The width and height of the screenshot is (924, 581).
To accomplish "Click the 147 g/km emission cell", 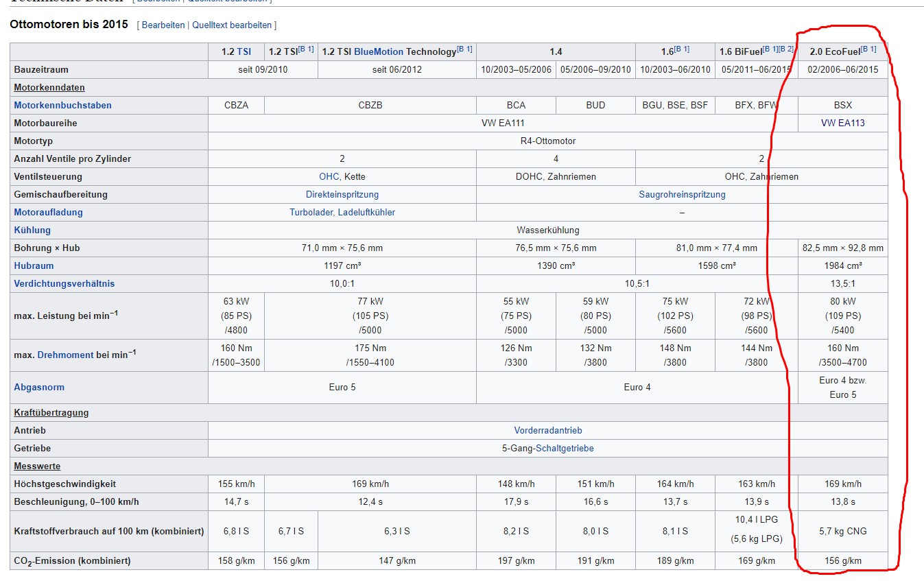I will [396, 560].
